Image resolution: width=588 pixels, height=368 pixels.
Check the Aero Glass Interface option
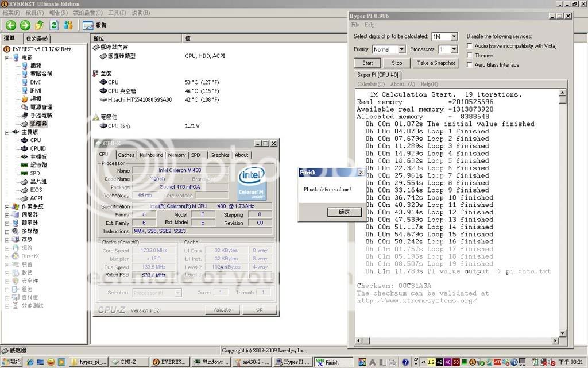click(x=469, y=64)
